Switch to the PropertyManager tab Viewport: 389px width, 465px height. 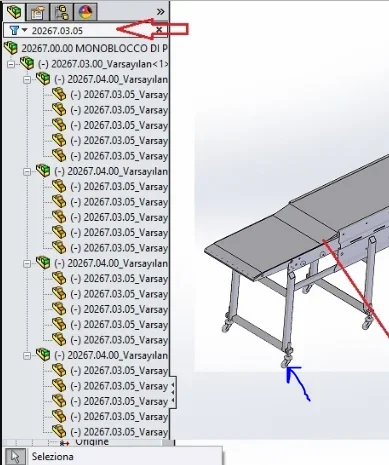(x=38, y=12)
